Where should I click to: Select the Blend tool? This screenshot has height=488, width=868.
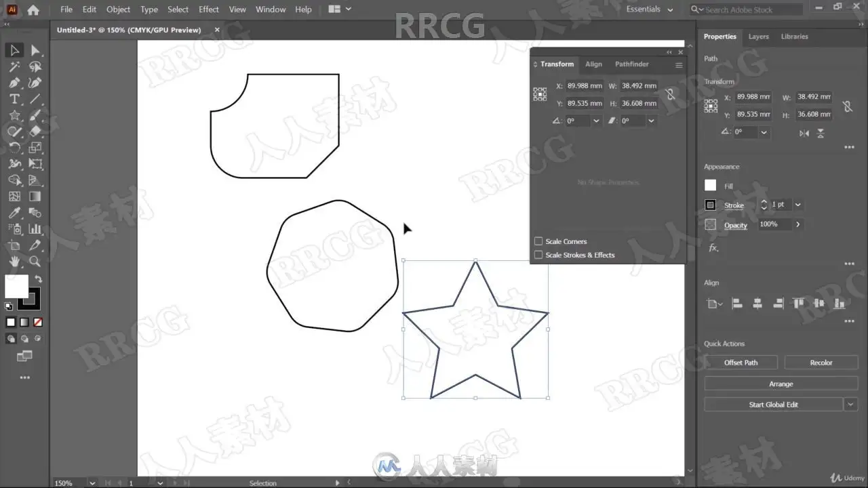35,213
